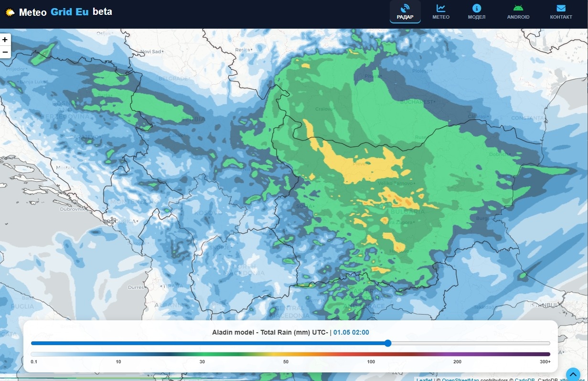Open the Leaflet attribution link
Screen dimensions: 588x381
click(424, 380)
